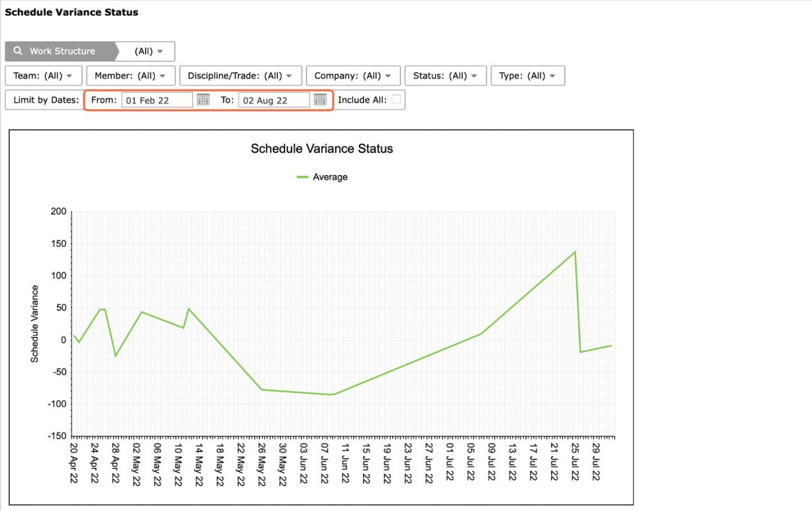
Task: Click the 20 Apr 22 x-axis label
Action: tap(74, 463)
